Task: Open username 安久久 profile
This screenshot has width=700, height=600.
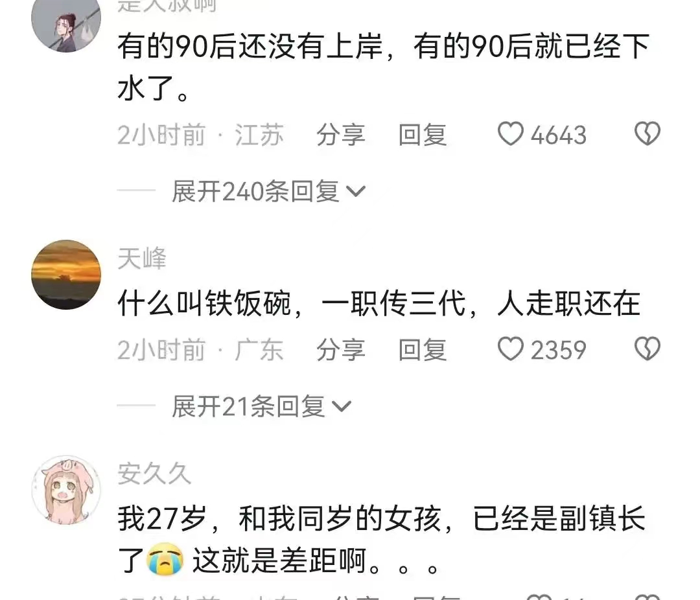Action: [154, 474]
